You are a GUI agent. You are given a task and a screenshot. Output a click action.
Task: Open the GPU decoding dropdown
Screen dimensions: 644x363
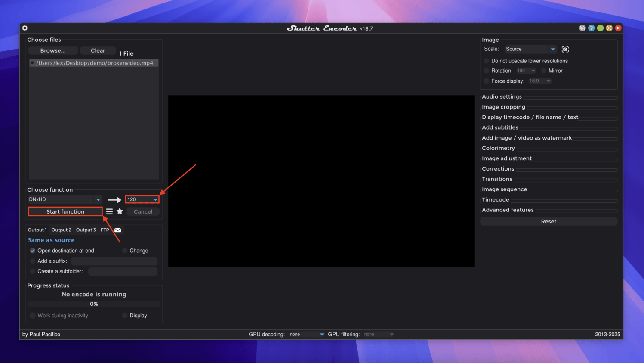pos(306,334)
